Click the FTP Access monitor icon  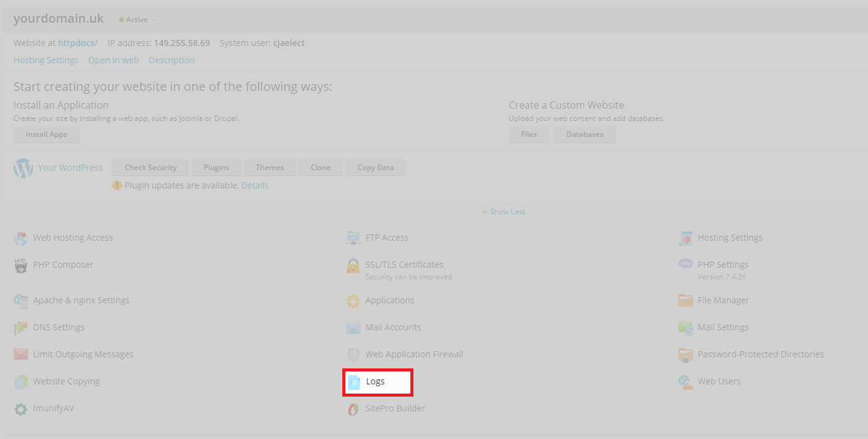(353, 238)
